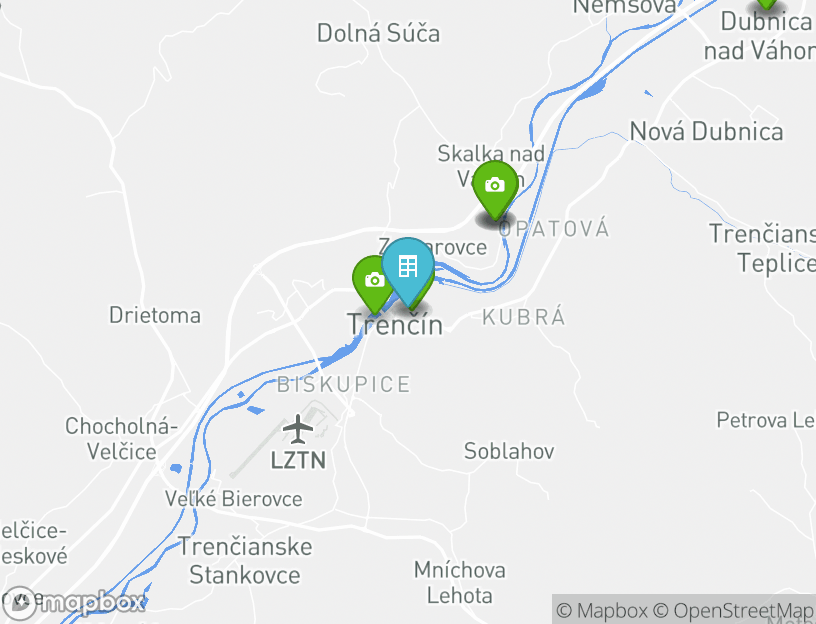Click the OPATOVÁ district label
816x624 pixels.
tap(554, 229)
